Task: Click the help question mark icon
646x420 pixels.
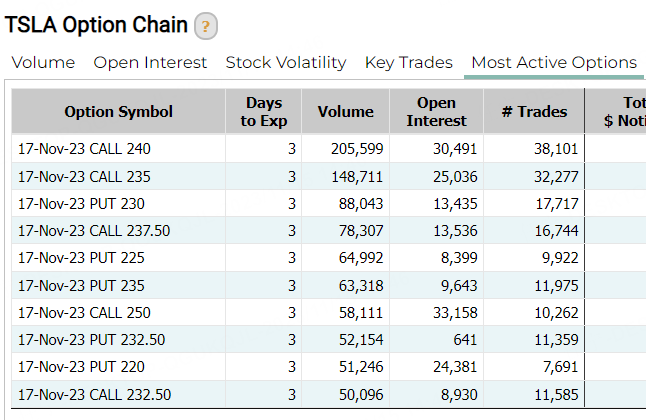Action: coord(206,26)
